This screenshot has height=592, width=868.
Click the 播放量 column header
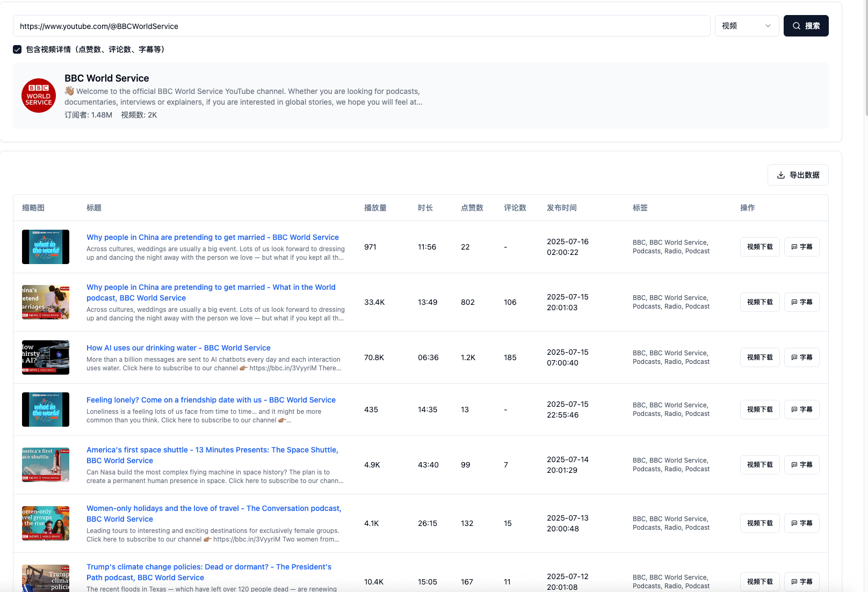pyautogui.click(x=374, y=208)
